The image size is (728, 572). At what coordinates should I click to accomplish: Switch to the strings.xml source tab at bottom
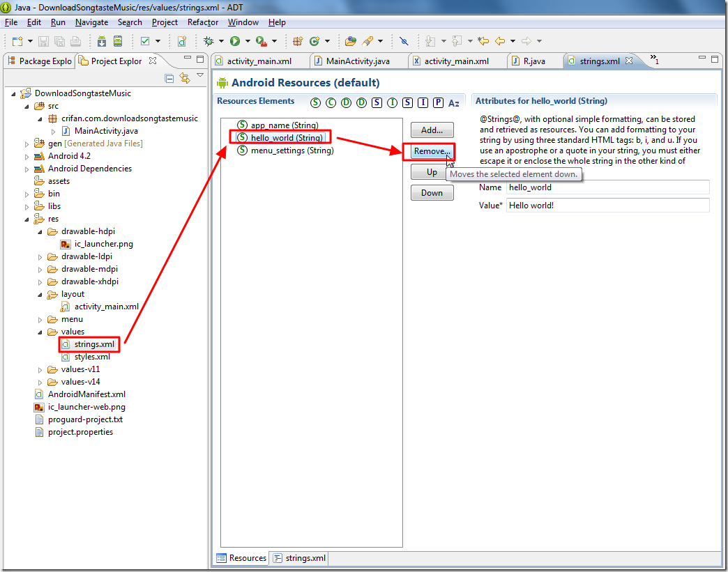click(299, 558)
